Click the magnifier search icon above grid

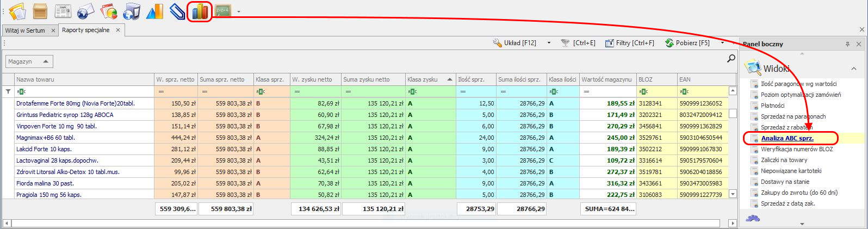731,59
